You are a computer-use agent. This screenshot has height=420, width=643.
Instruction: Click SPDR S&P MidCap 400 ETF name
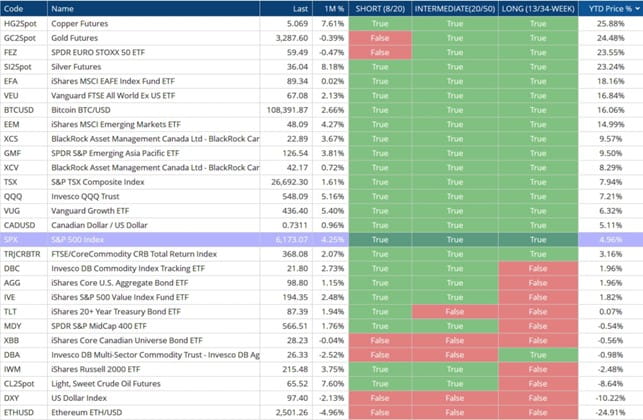pos(98,326)
